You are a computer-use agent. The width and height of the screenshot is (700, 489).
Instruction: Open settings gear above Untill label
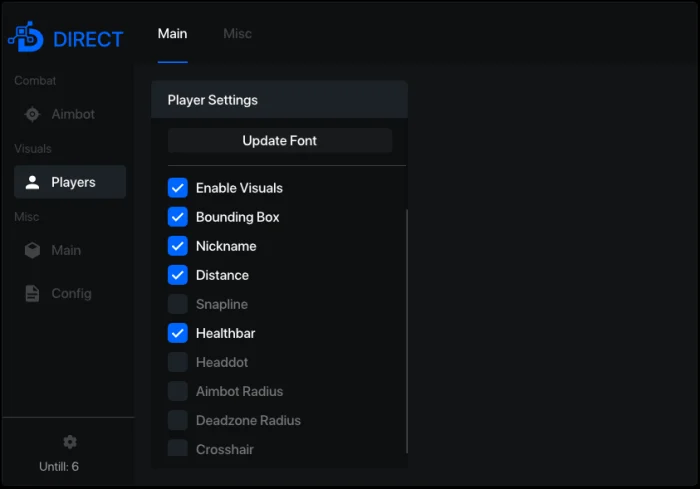pos(70,442)
